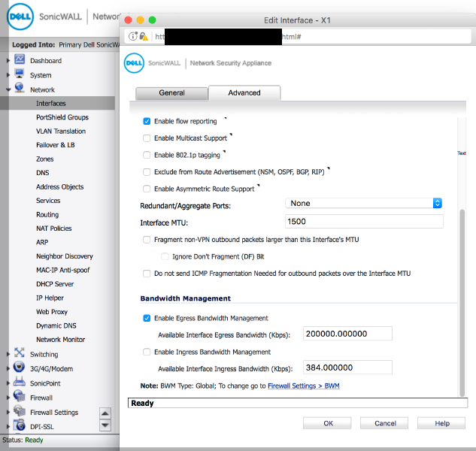
Task: Click the 3G/4G/Modem icon
Action: point(19,368)
